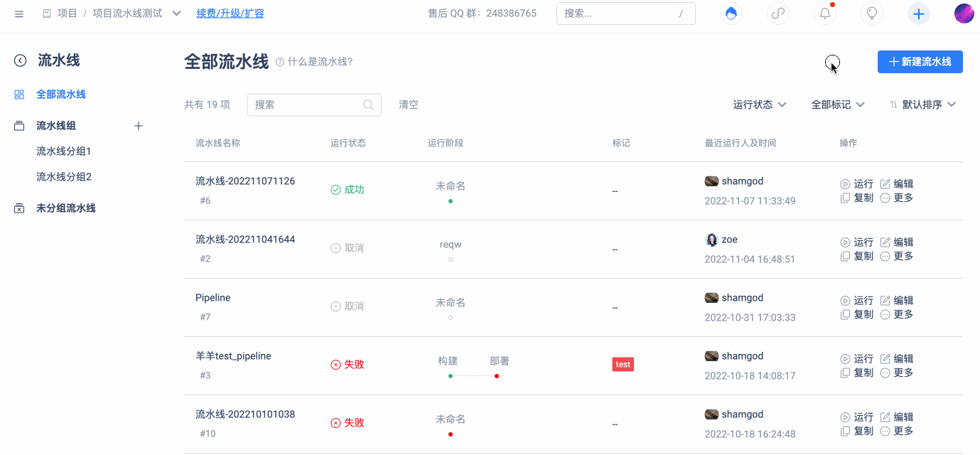Open the user avatar in top bar
This screenshot has width=980, height=455.
coord(964,14)
